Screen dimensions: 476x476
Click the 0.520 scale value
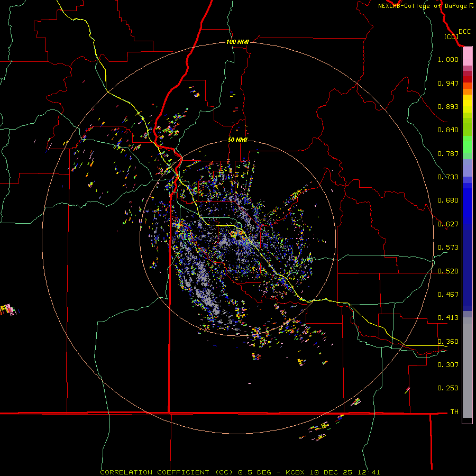tap(448, 271)
